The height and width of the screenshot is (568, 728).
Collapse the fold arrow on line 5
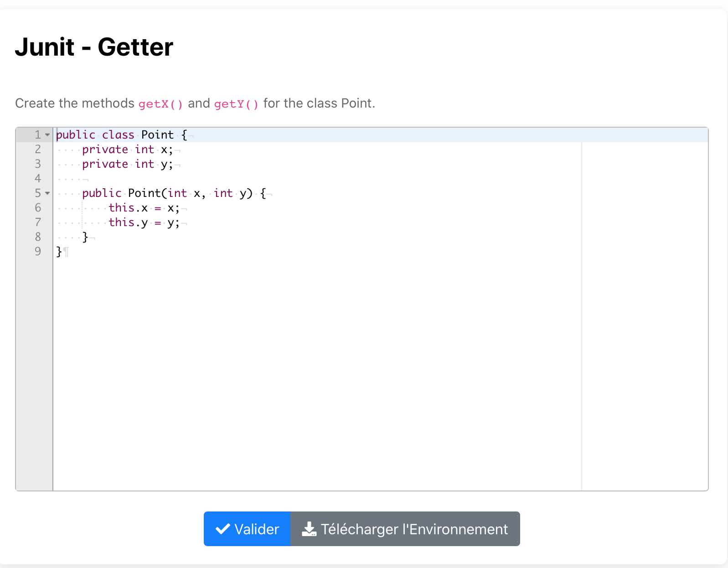47,193
